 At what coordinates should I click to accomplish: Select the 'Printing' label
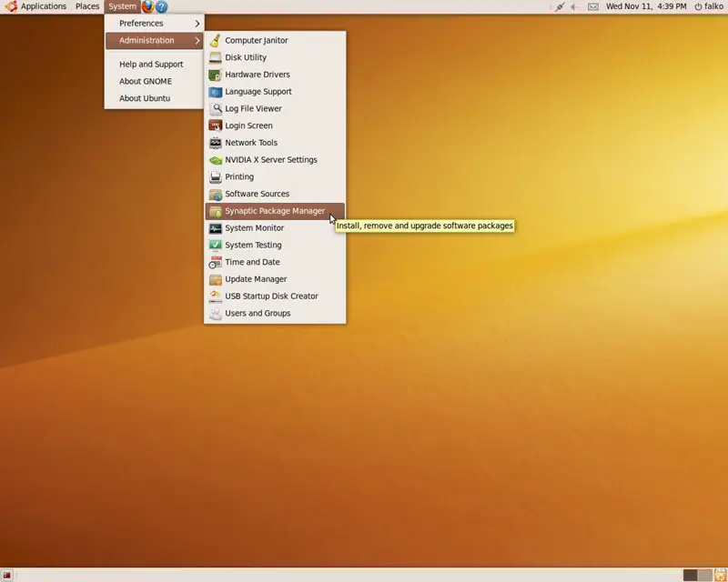[x=239, y=176]
